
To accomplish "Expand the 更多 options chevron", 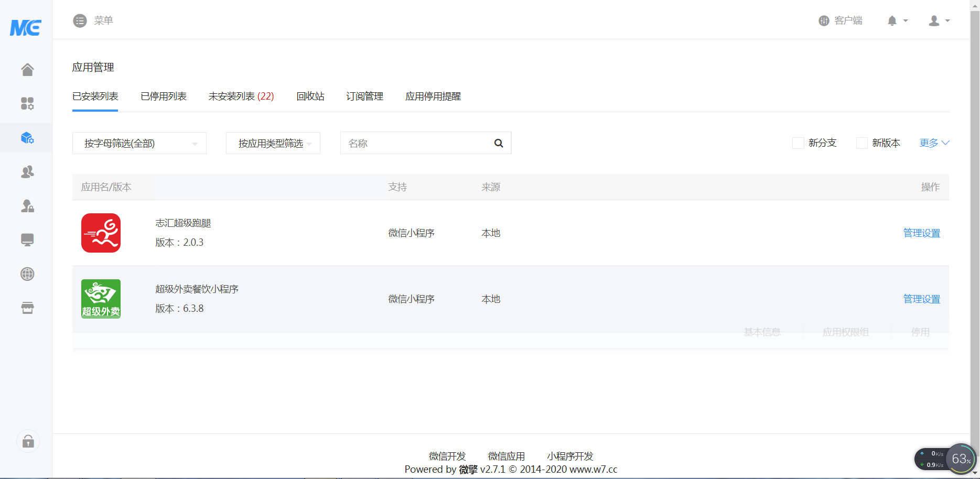I will tap(946, 143).
